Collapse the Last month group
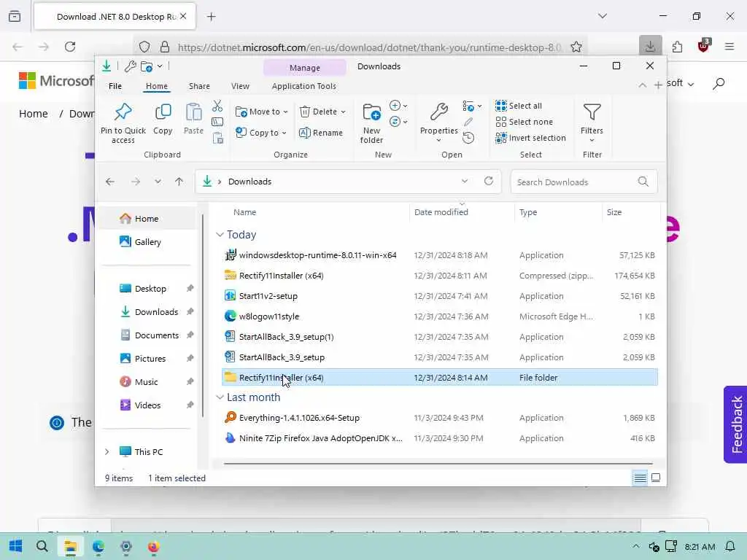The height and width of the screenshot is (560, 747). pyautogui.click(x=220, y=397)
